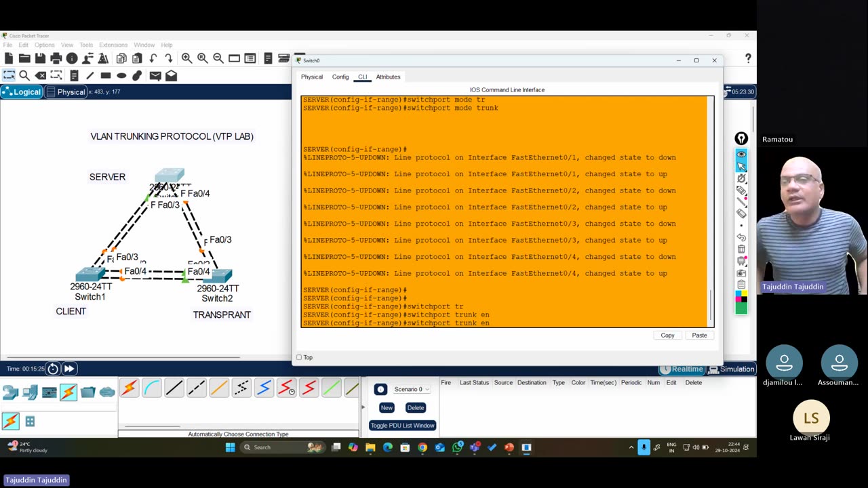The height and width of the screenshot is (488, 868).
Task: Choose the Select tool in Packet Tracer
Action: (9, 75)
